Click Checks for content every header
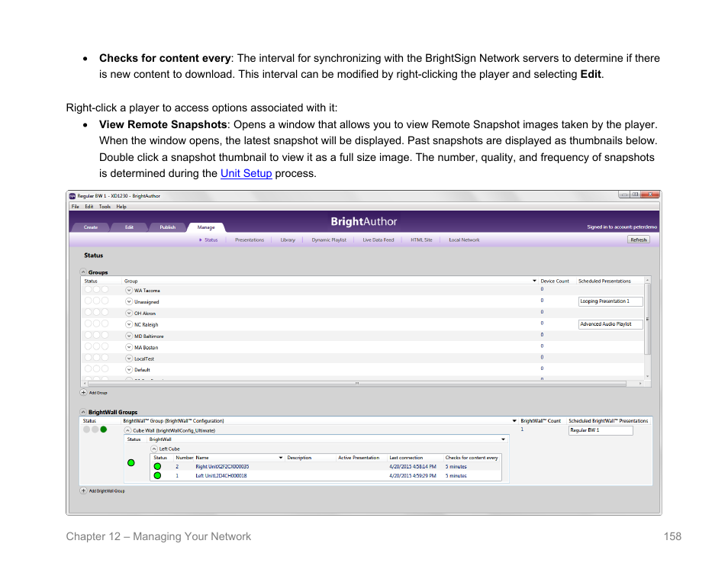728x563 pixels. pyautogui.click(x=472, y=458)
